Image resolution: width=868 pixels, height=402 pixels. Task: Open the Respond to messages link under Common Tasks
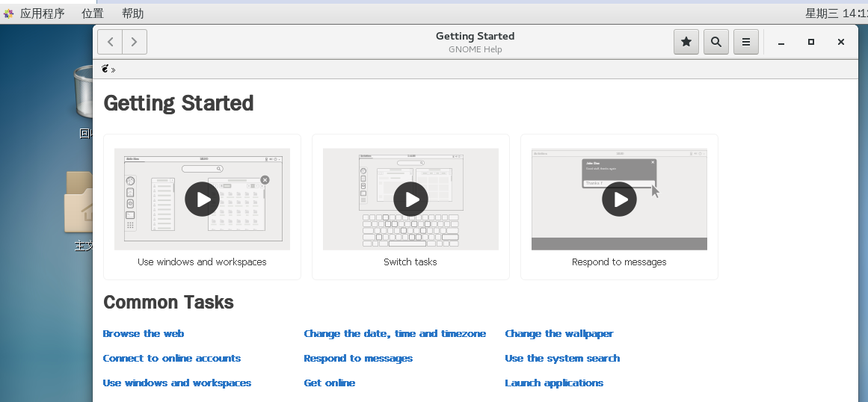(x=358, y=359)
